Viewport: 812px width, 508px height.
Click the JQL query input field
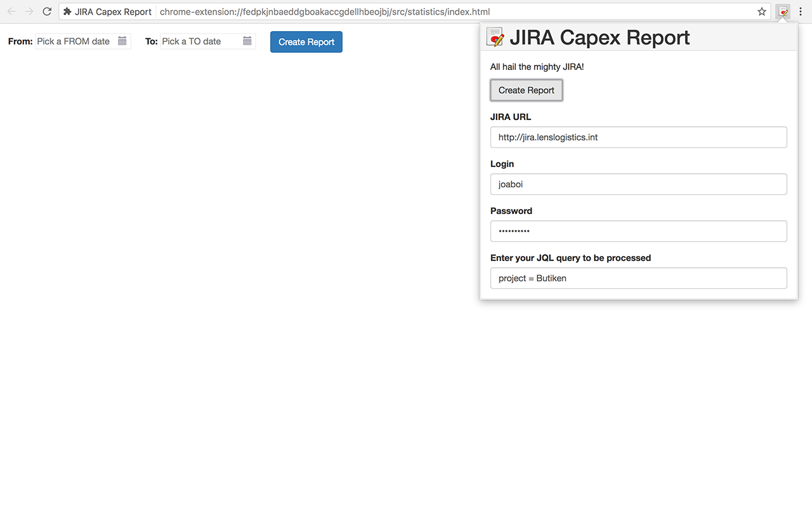pos(639,278)
